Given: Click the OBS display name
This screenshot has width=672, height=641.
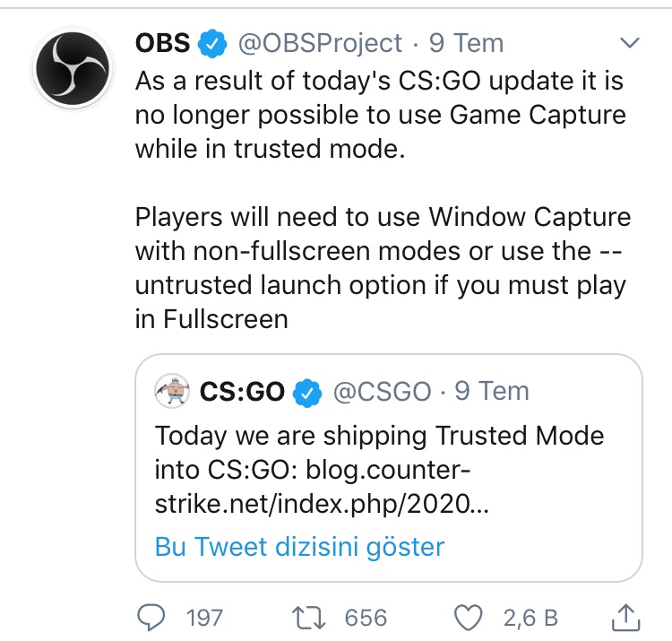Looking at the screenshot, I should 161,42.
